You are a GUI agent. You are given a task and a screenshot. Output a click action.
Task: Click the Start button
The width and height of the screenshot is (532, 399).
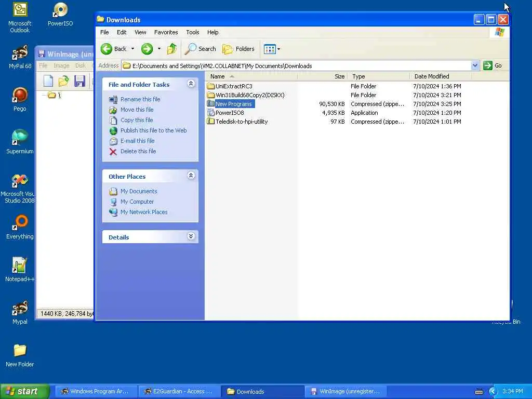point(24,391)
